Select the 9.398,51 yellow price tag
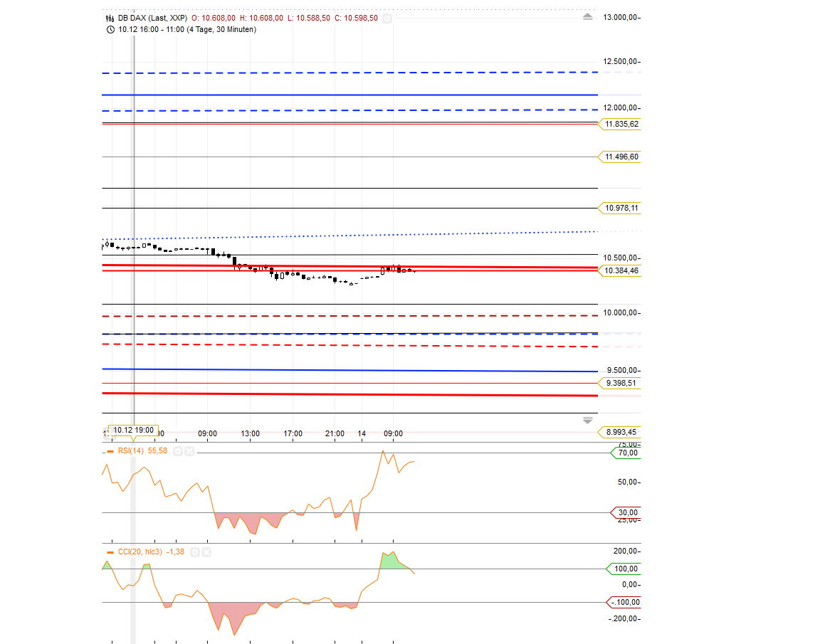Image resolution: width=820 pixels, height=644 pixels. [x=622, y=383]
